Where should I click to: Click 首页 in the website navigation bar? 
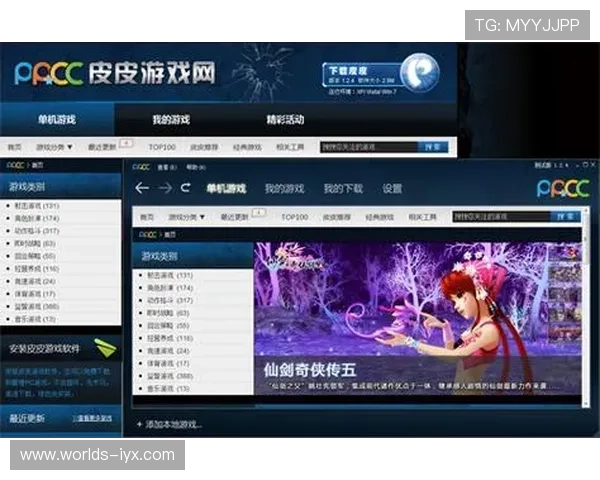click(x=15, y=147)
